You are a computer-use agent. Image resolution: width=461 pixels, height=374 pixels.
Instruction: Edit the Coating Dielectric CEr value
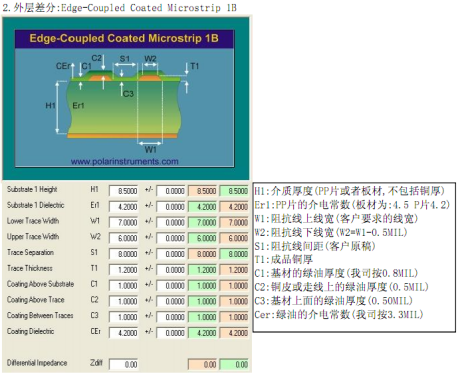tap(123, 333)
